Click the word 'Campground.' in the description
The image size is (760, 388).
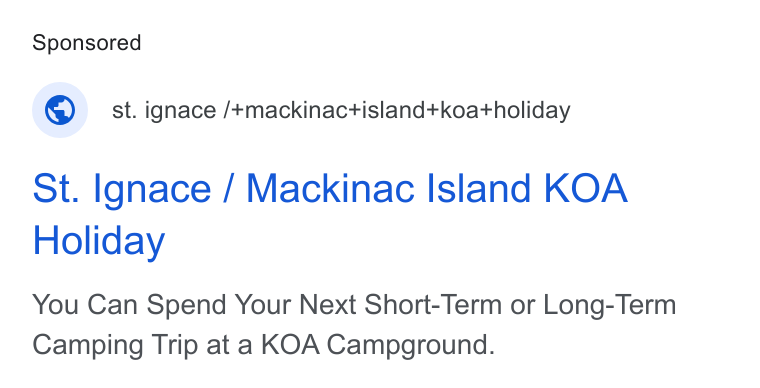[x=411, y=346]
